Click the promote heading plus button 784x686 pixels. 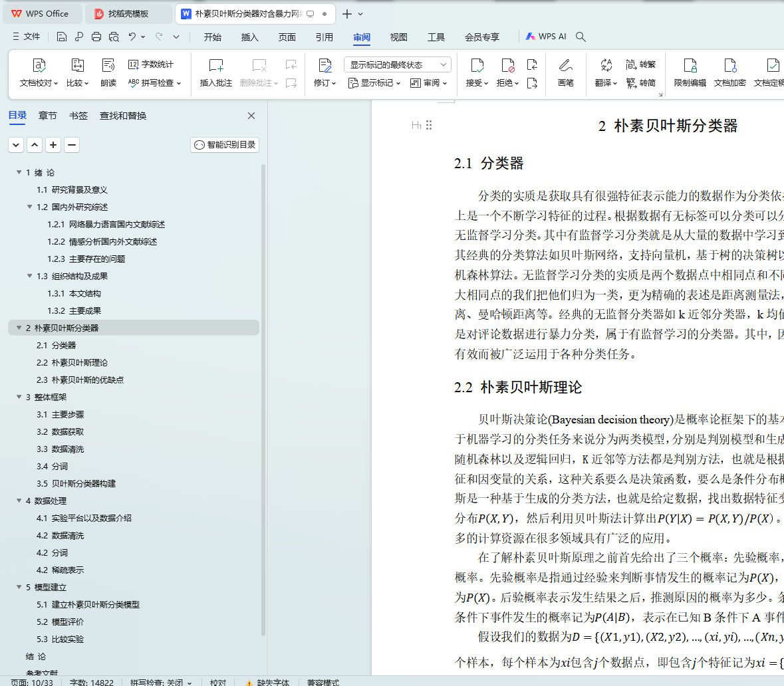click(x=53, y=145)
